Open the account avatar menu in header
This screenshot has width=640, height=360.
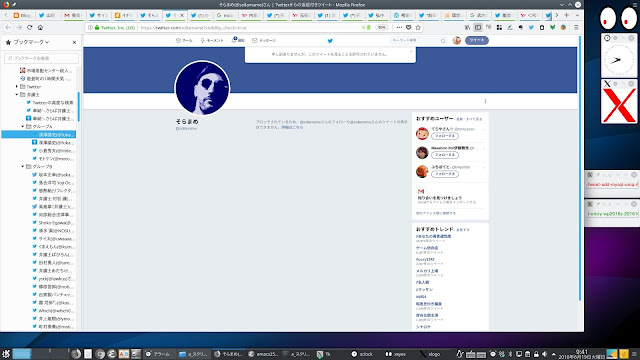(x=457, y=40)
